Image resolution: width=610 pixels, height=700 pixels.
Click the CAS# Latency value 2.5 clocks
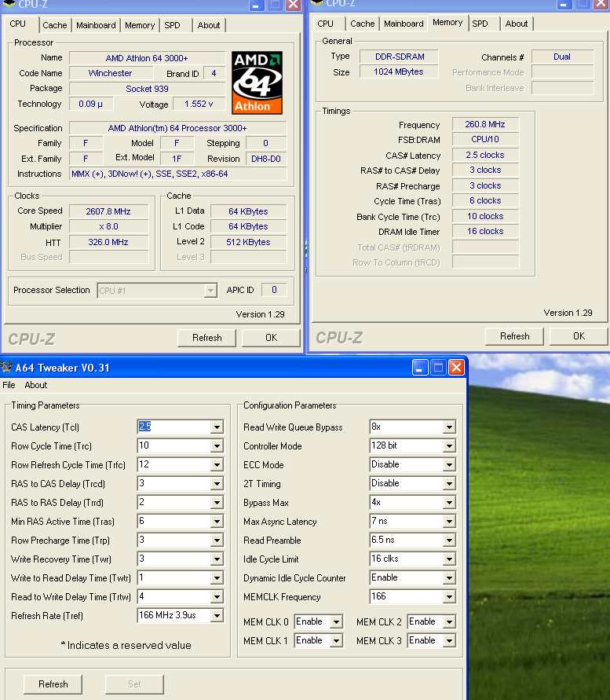point(485,155)
